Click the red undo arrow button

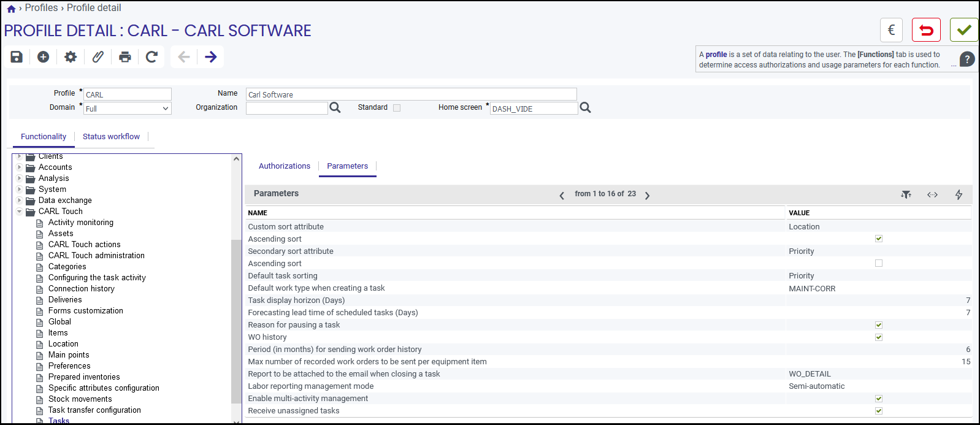coord(926,30)
